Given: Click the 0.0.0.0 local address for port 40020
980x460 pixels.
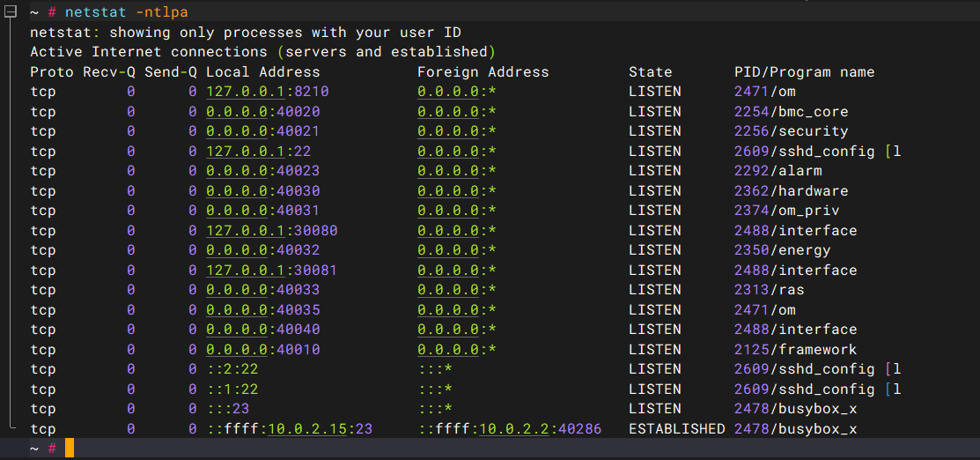Looking at the screenshot, I should point(237,112).
